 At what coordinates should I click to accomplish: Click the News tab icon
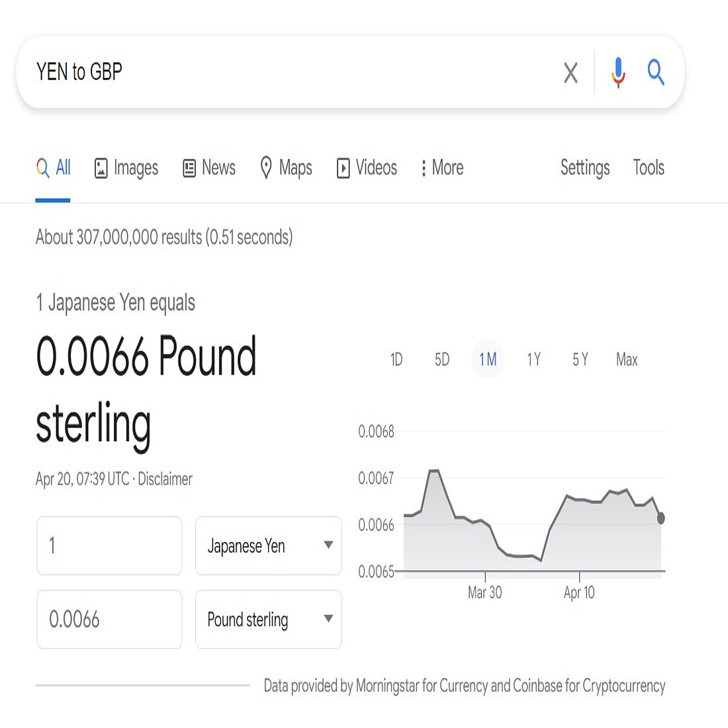click(x=188, y=167)
